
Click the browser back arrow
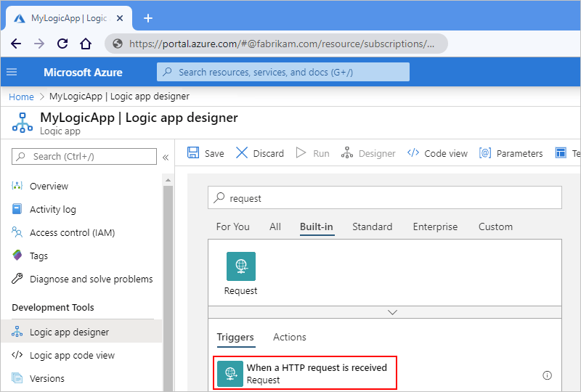click(x=16, y=44)
